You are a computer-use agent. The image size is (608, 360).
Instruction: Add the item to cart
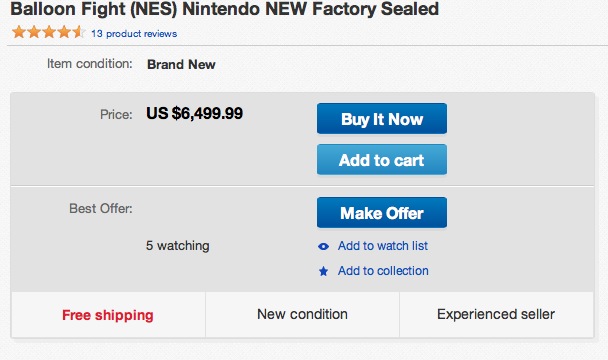click(x=382, y=159)
